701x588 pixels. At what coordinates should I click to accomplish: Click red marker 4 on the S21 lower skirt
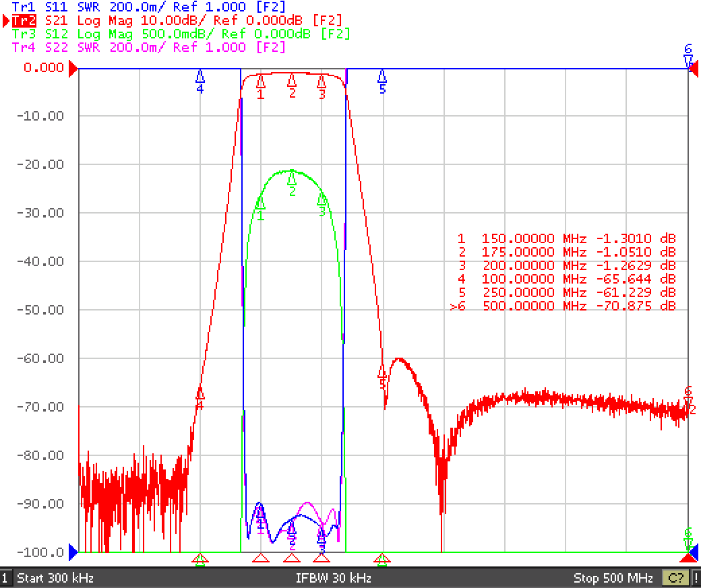tap(200, 397)
